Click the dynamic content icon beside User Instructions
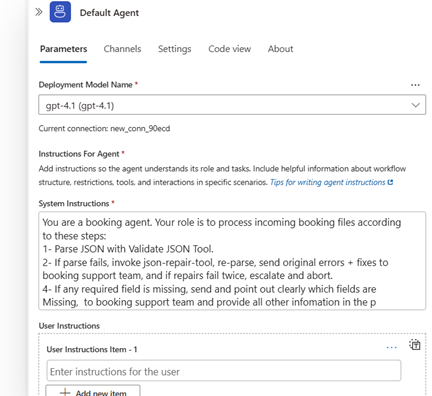 415,345
